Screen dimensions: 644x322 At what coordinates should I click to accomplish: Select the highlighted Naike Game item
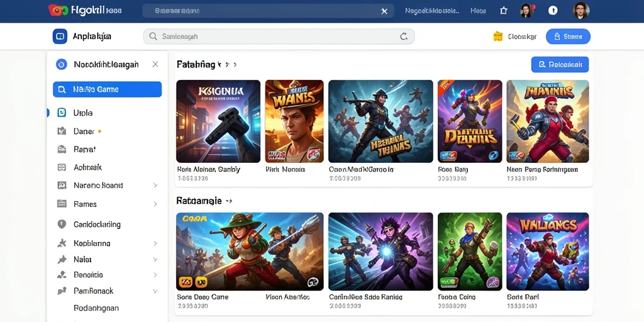pyautogui.click(x=107, y=89)
